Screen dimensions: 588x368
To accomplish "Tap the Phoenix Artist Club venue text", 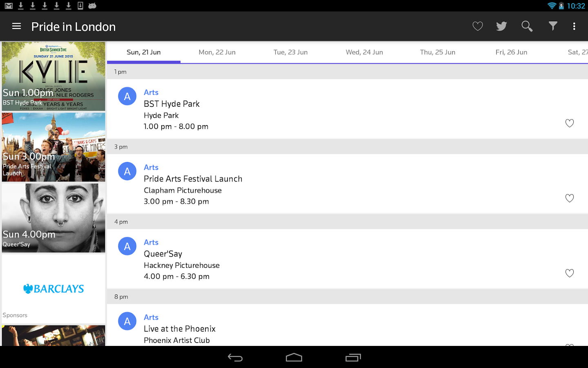I will click(177, 340).
